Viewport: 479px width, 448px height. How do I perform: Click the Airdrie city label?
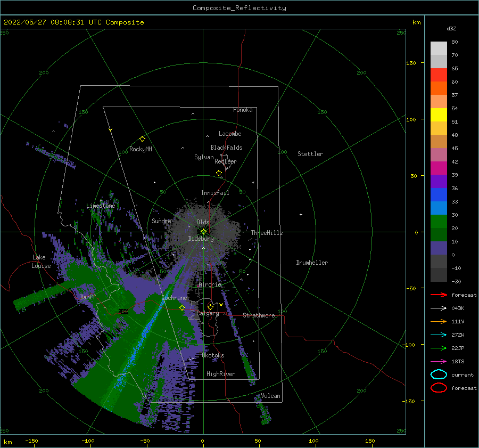coord(210,284)
